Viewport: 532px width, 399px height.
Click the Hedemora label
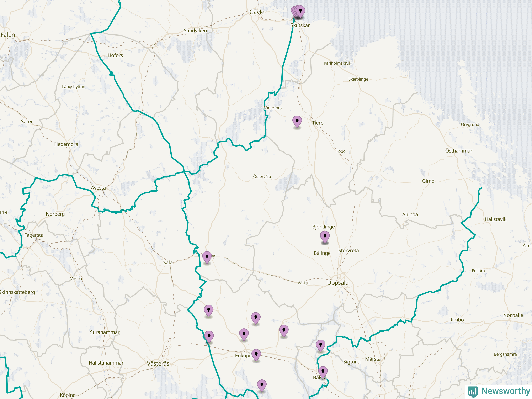[66, 144]
